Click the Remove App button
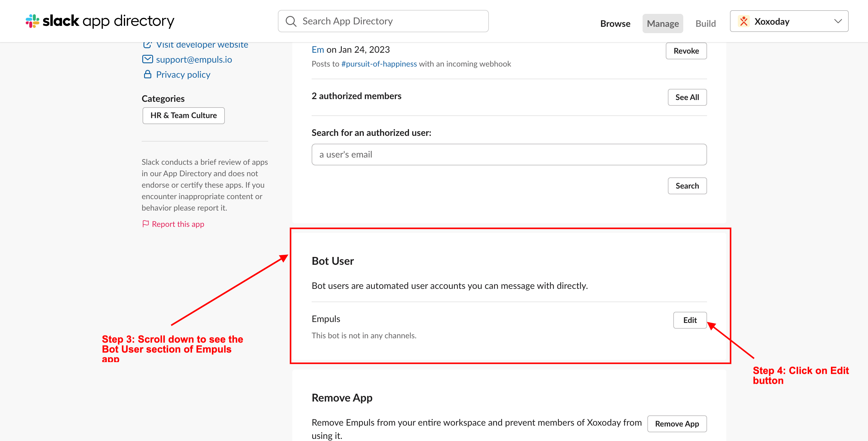 [677, 424]
